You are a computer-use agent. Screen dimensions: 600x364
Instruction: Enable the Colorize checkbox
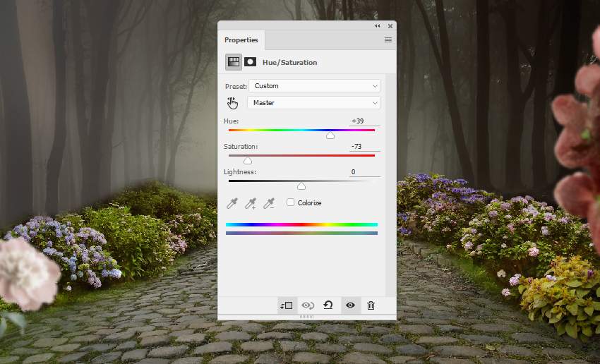pos(290,202)
